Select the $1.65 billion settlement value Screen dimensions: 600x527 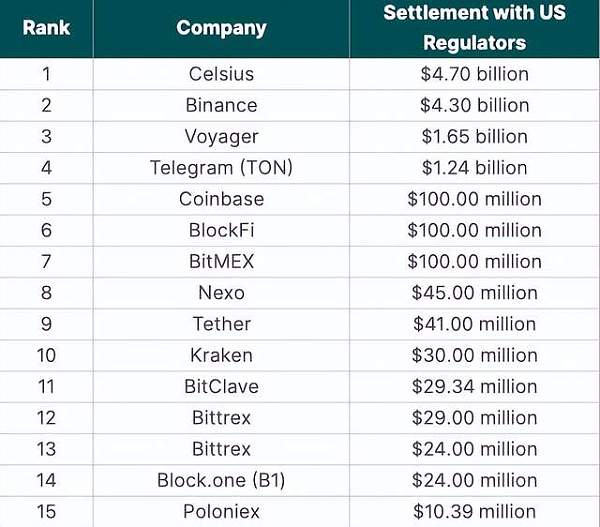[x=474, y=137]
